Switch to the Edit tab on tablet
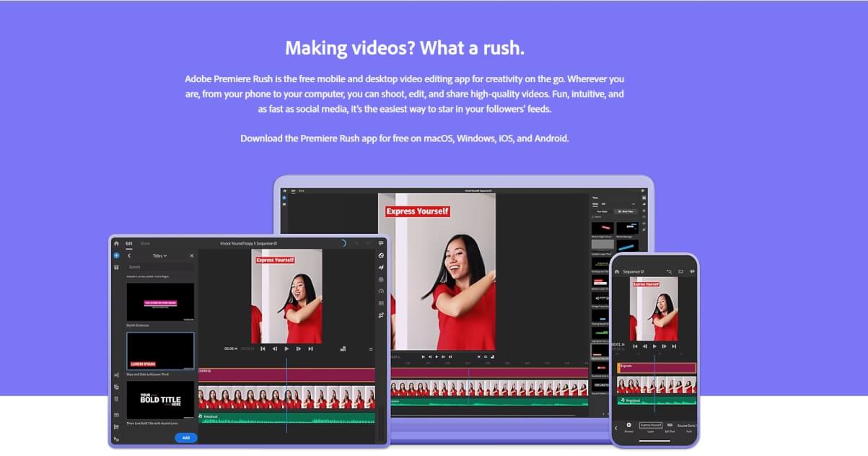The width and height of the screenshot is (868, 456). click(x=129, y=244)
